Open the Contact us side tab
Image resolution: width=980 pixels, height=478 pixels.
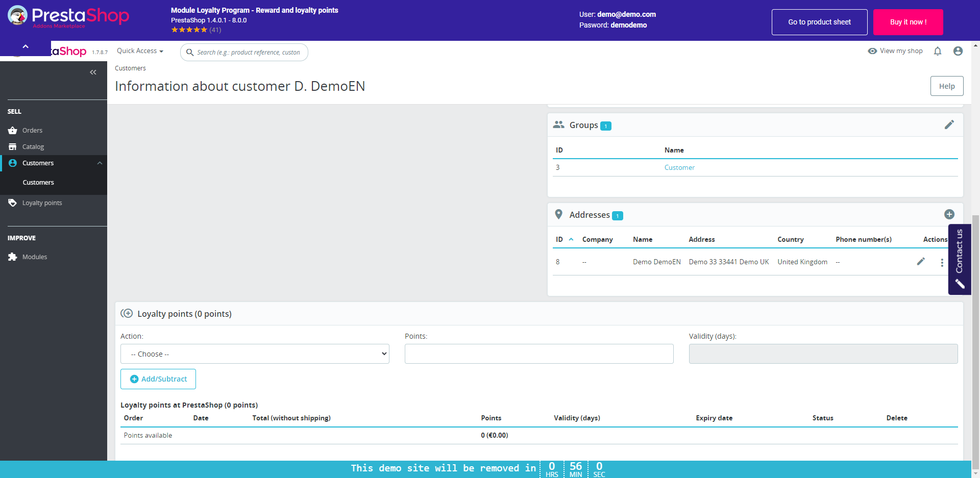click(960, 259)
